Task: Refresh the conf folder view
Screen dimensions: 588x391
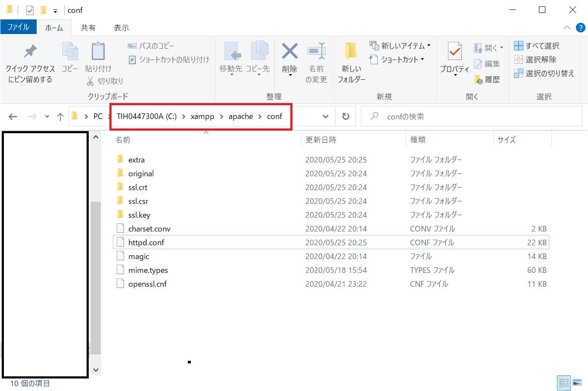Action: pos(345,116)
